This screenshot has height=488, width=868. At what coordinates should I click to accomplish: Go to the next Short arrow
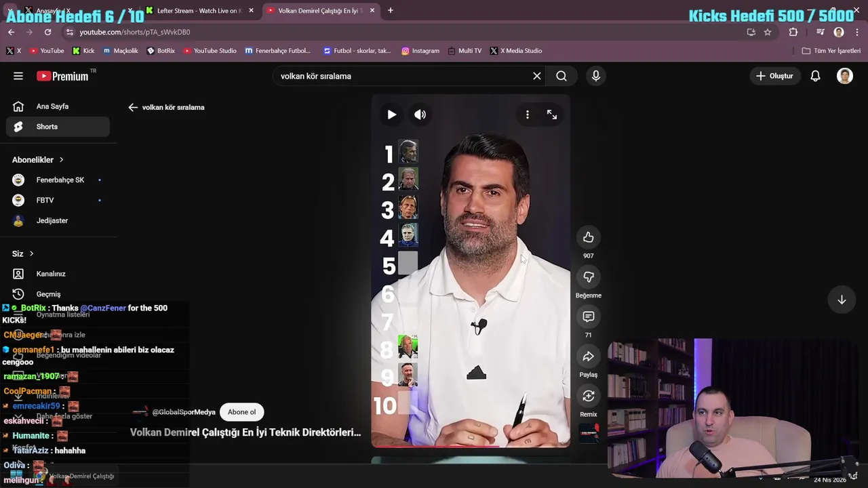click(842, 300)
